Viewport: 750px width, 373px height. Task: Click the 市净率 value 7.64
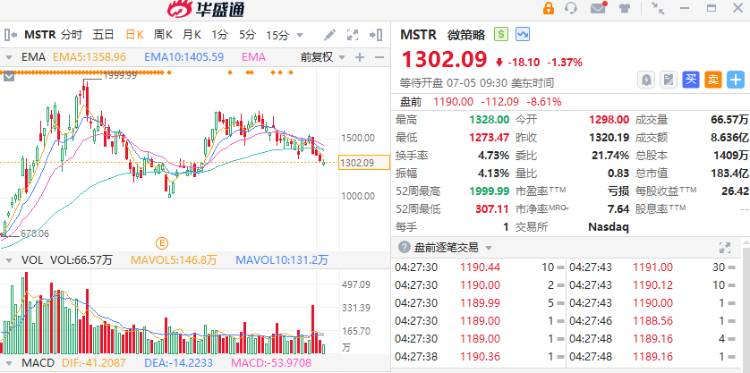[x=618, y=209]
